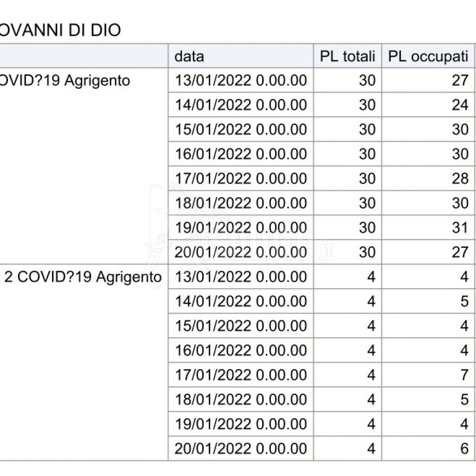Click PL totali 4 in the bottom row
The width and height of the screenshot is (476, 476).
pyautogui.click(x=370, y=449)
